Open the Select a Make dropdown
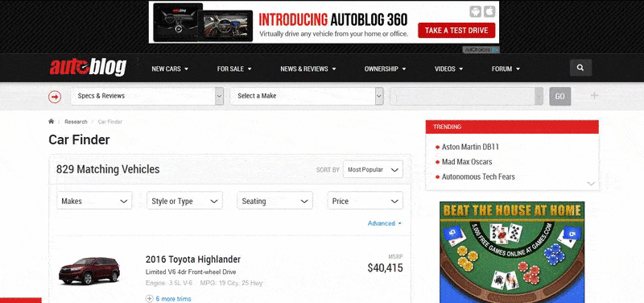 pyautogui.click(x=307, y=96)
